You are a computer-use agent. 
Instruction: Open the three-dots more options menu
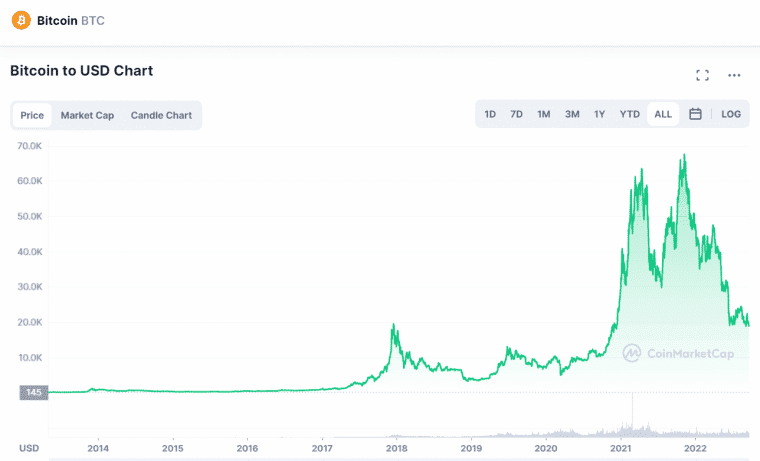coord(734,75)
